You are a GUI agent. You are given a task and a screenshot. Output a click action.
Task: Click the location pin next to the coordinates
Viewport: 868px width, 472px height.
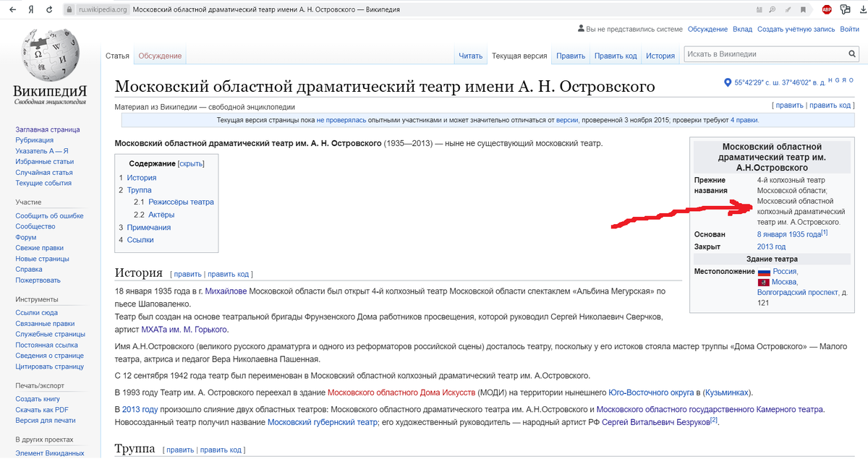728,82
